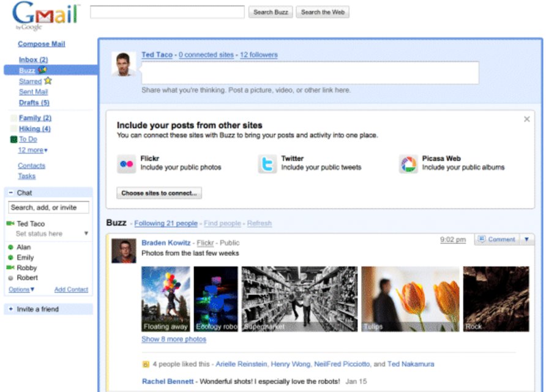The width and height of the screenshot is (546, 392).
Task: Click the Picasa Web icon
Action: 408,164
